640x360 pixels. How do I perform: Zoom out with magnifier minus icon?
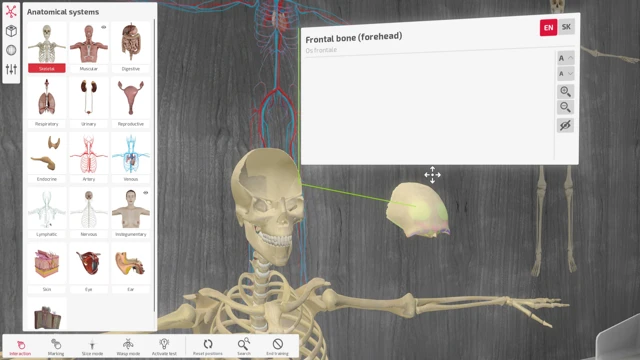point(565,107)
